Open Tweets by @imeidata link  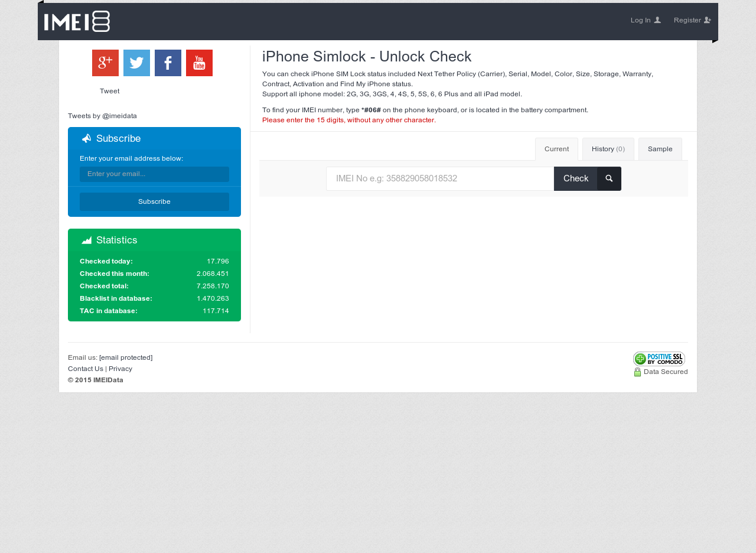(102, 116)
